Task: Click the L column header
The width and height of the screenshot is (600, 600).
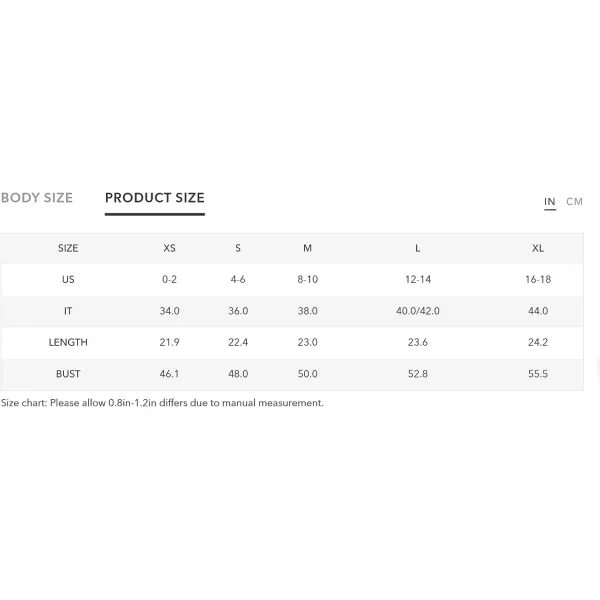Action: 417,248
